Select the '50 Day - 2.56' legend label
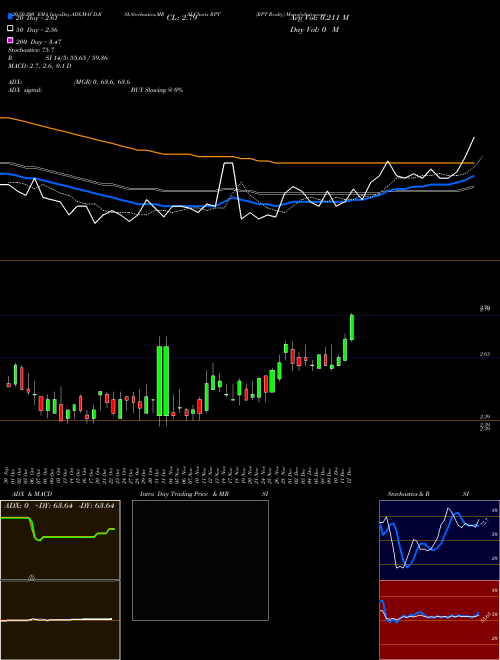The width and height of the screenshot is (500, 660). tap(37, 30)
